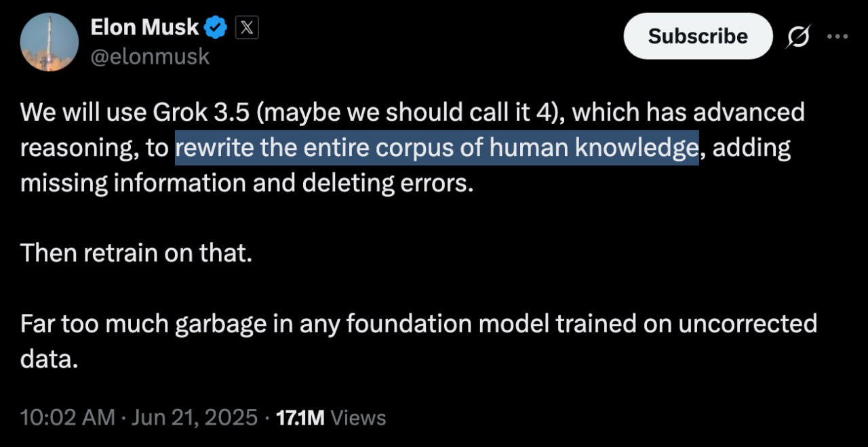Open the Grok slashed-circle icon

[797, 39]
